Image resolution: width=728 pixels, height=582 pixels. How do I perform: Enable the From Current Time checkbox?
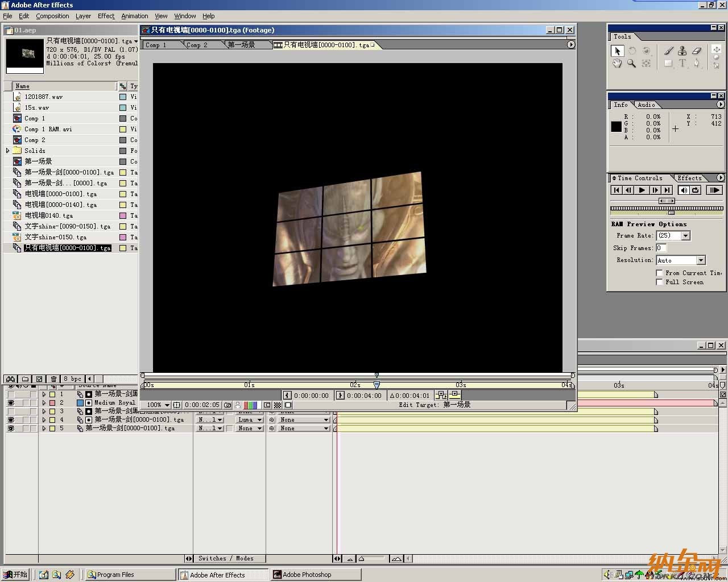coord(660,273)
